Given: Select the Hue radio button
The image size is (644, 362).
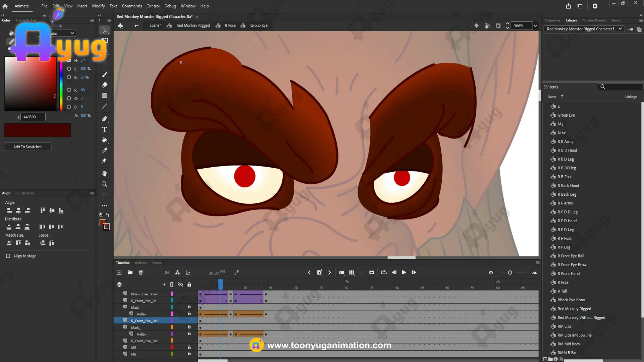Looking at the screenshot, I should pyautogui.click(x=69, y=60).
